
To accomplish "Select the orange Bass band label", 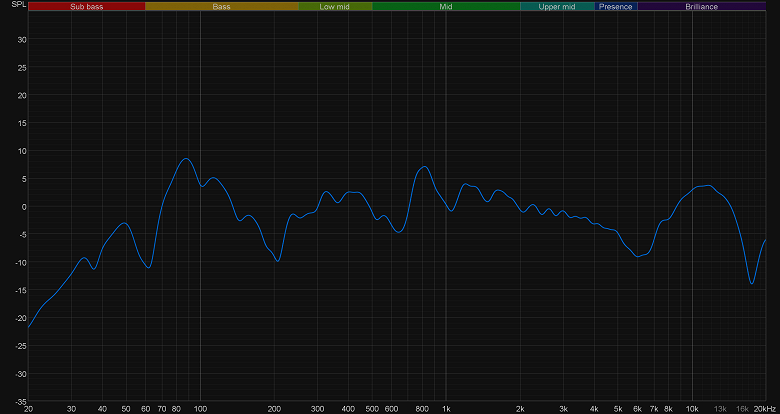I will tap(221, 6).
